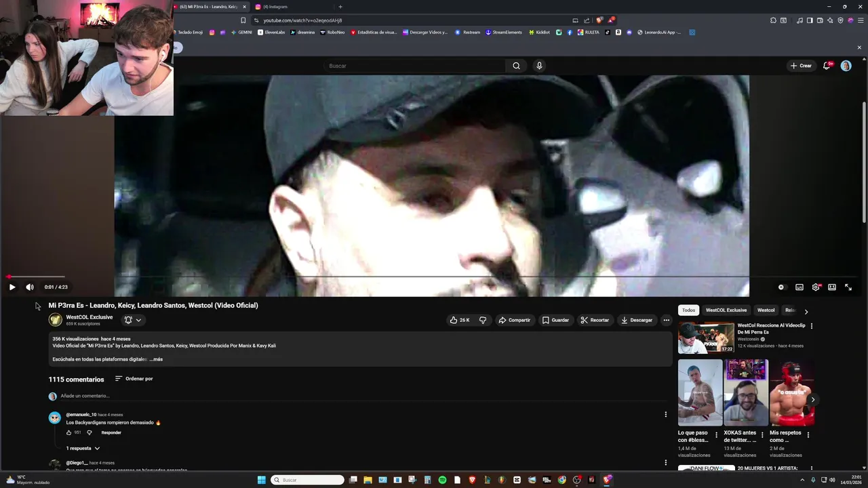Open the Lo que paso con #bless short

click(x=701, y=392)
